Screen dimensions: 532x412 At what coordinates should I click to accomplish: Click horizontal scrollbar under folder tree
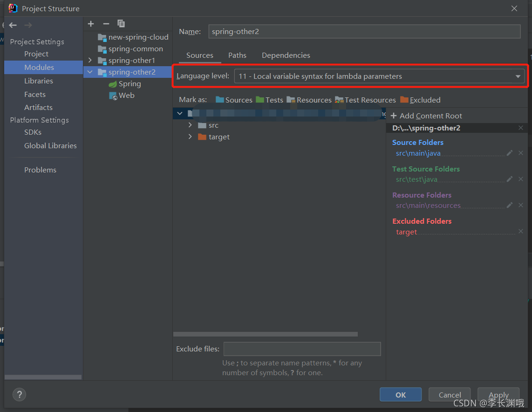pos(266,334)
